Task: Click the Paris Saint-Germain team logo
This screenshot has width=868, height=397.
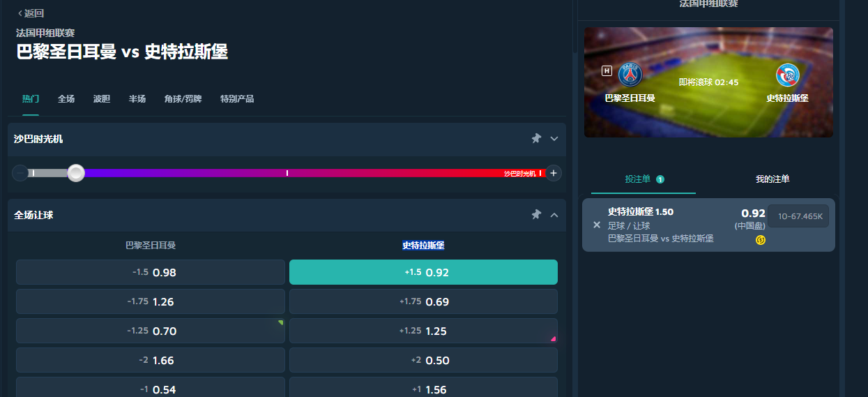Action: tap(630, 74)
